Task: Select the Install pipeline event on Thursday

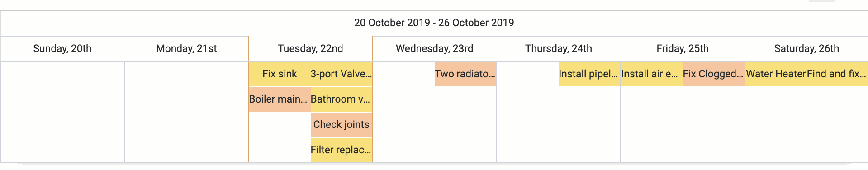Action: (x=589, y=74)
